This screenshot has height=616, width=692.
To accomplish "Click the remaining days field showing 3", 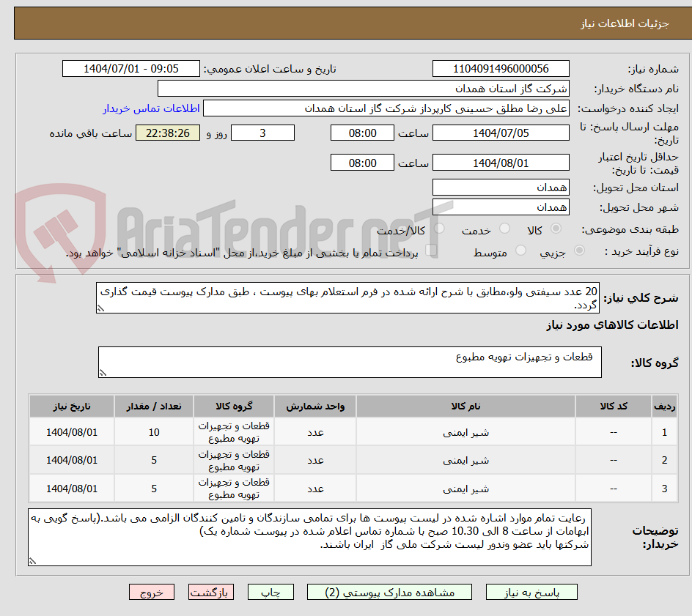I will 264,133.
